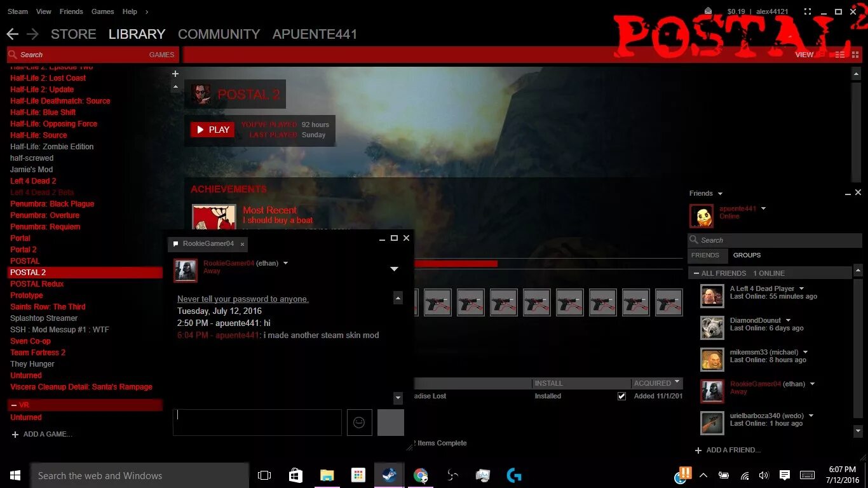This screenshot has width=868, height=488.
Task: Select Left 4 Dead 2 in library
Action: (33, 181)
